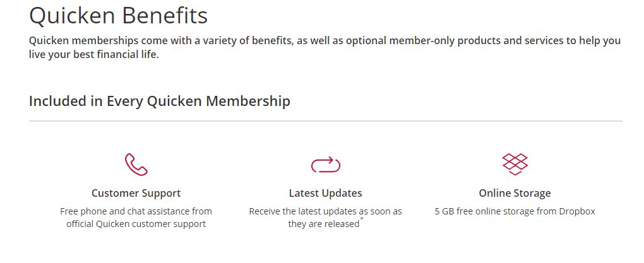
Task: Click the Latest Updates loop arrow icon
Action: tap(326, 165)
